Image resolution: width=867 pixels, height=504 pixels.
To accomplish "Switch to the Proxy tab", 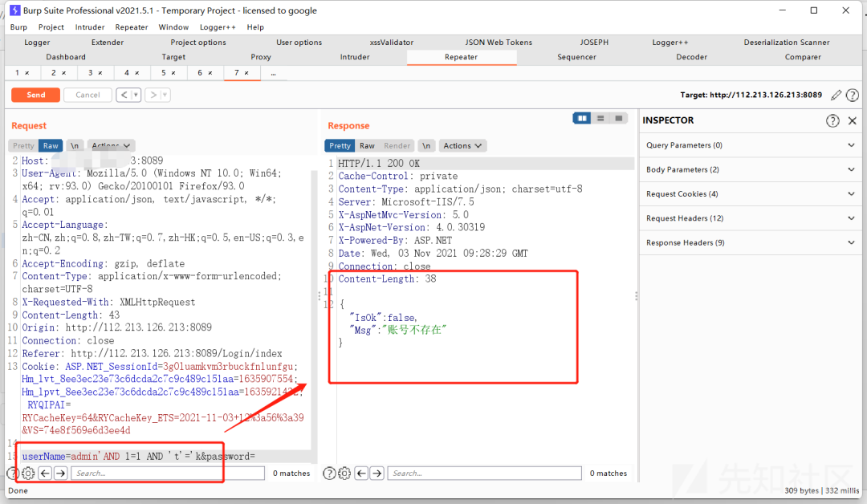I will (261, 57).
